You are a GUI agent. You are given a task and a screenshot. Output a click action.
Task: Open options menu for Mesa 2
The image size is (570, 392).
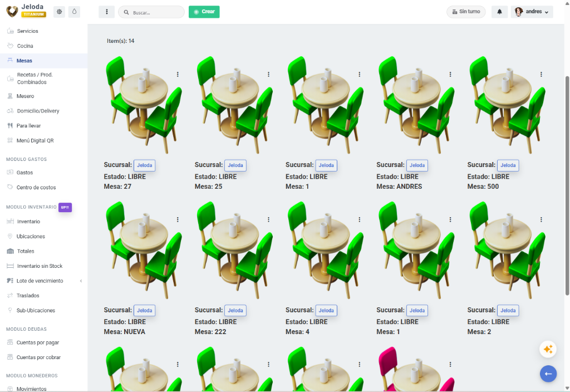pos(541,219)
